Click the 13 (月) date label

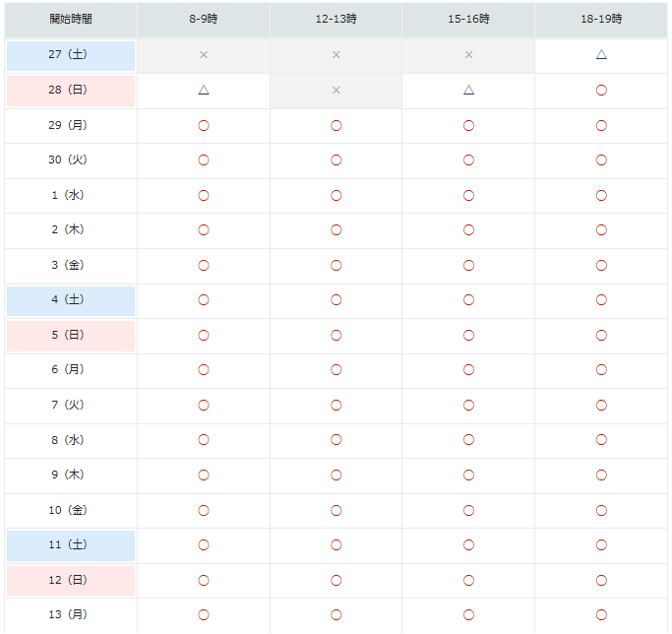(68, 614)
